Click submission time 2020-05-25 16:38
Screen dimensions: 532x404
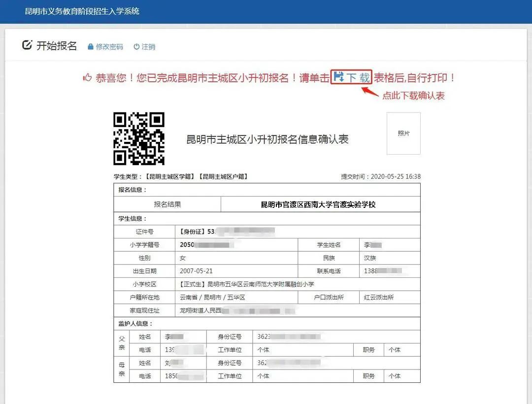pos(396,176)
